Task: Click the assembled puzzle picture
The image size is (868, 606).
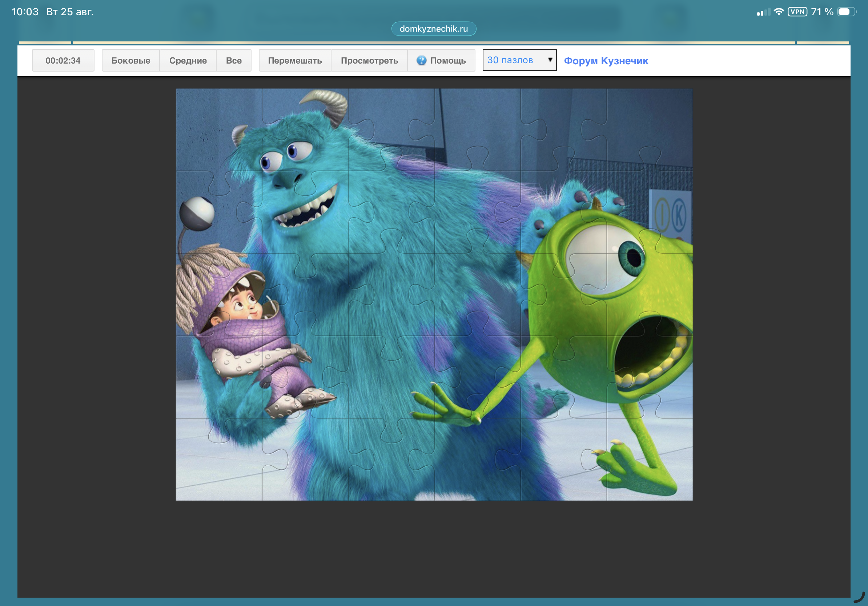Action: coord(434,295)
